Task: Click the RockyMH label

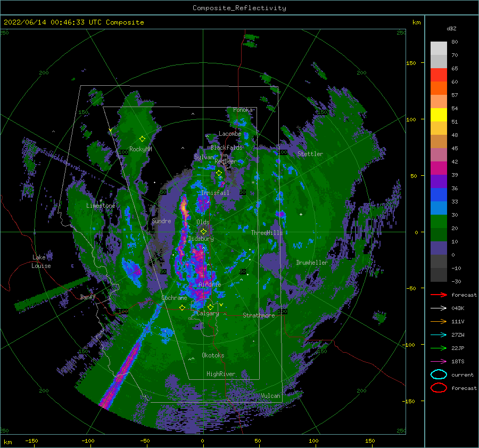Action: (141, 149)
